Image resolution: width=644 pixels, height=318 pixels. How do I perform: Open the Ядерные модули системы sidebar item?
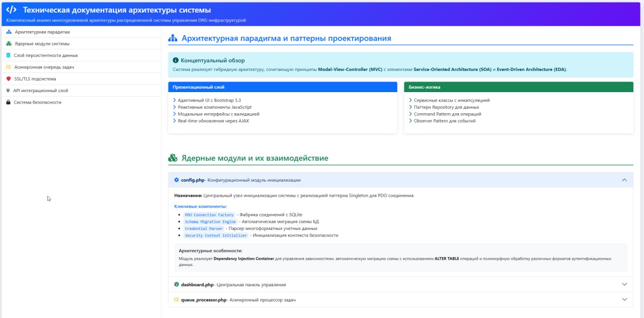pyautogui.click(x=42, y=44)
